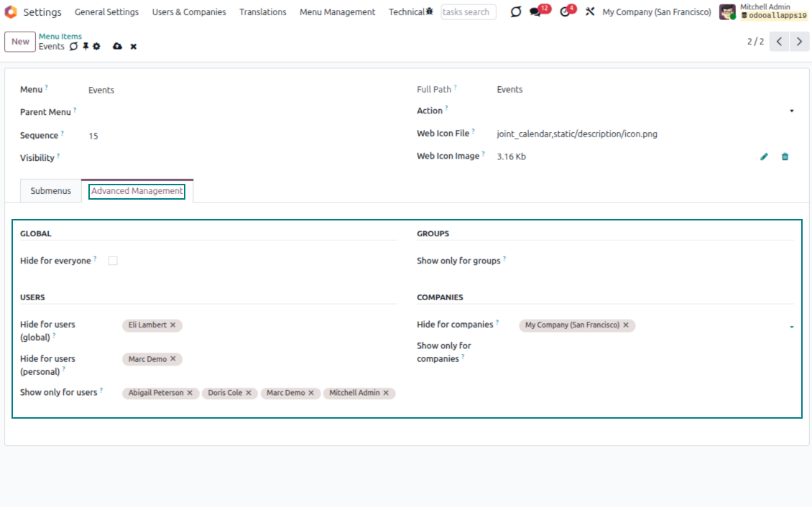
Task: Open the Hide for companies dropdown arrow
Action: (791, 327)
